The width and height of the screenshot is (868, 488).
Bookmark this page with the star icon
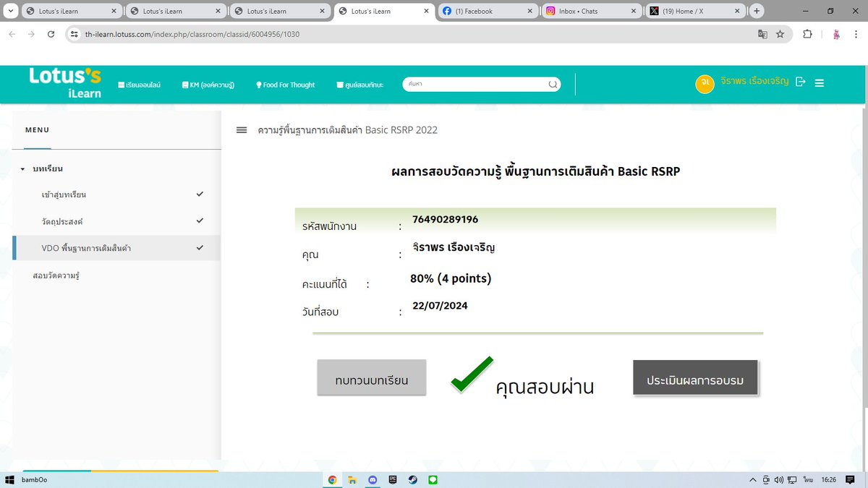click(x=780, y=34)
